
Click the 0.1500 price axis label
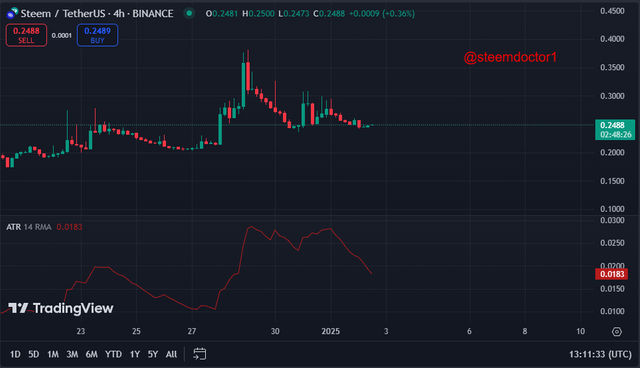612,181
